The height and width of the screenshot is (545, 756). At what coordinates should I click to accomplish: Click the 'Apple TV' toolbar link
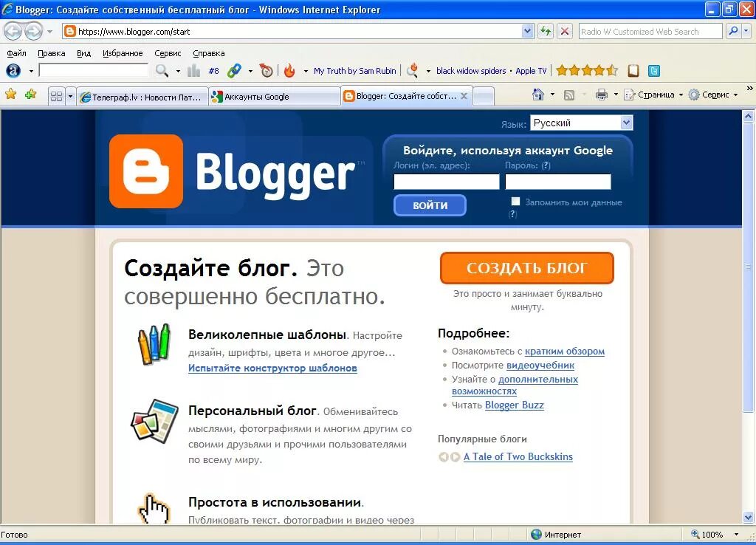pyautogui.click(x=531, y=71)
